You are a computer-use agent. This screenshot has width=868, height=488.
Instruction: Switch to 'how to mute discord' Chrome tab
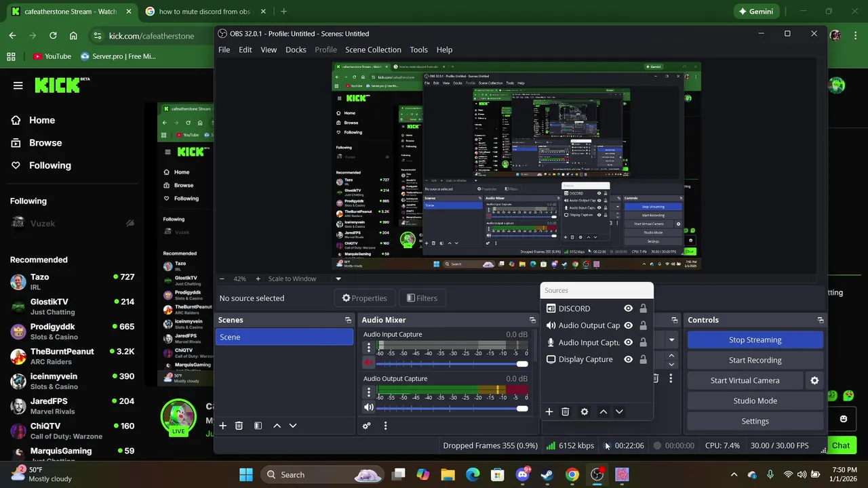[203, 12]
